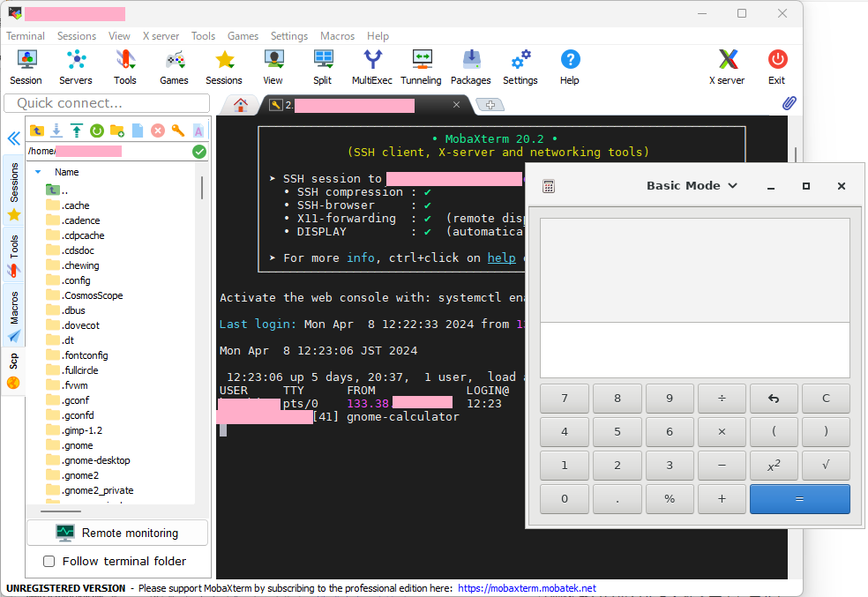
Task: Click the View toolbar icon
Action: pyautogui.click(x=273, y=67)
